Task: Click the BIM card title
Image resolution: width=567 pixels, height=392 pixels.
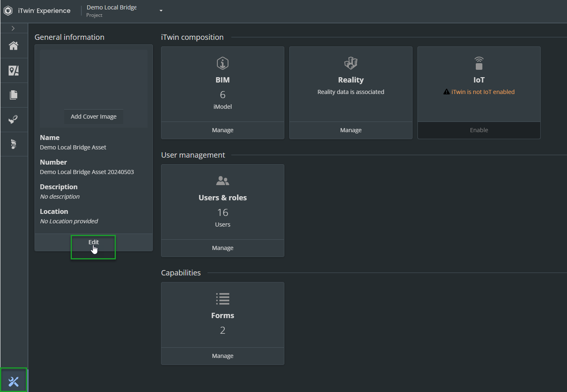Action: click(x=223, y=80)
